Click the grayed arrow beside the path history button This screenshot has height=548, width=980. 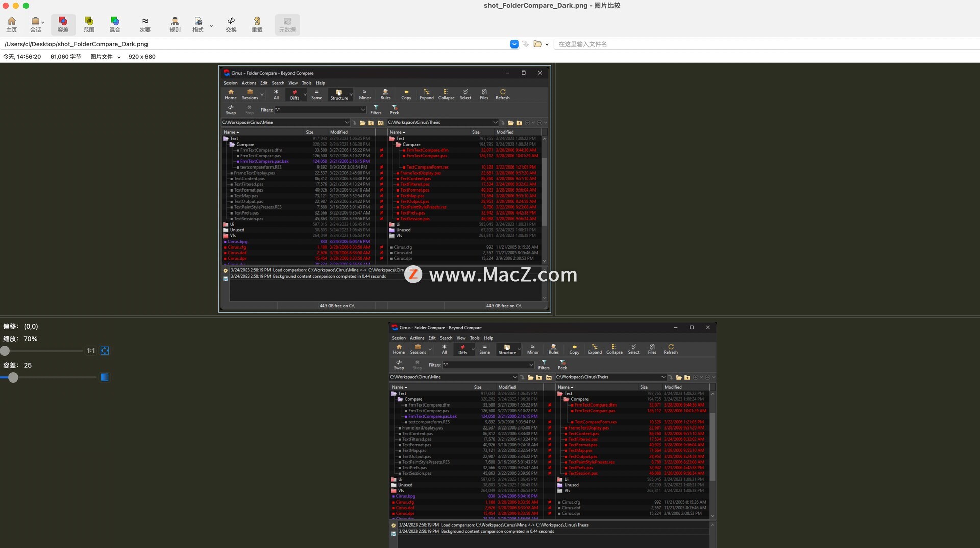click(526, 44)
